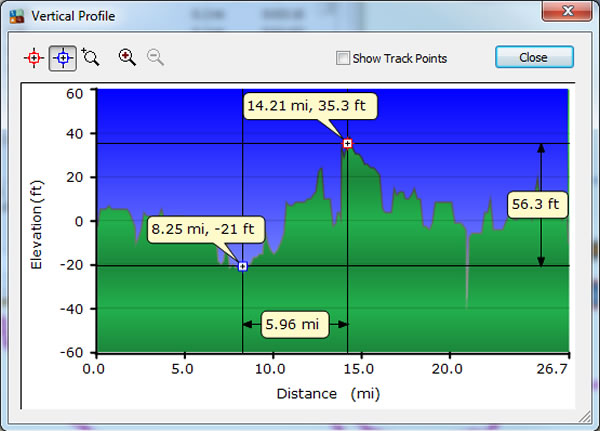Click the 'Distance (mi)' axis title
This screenshot has height=431, width=600.
tap(328, 393)
